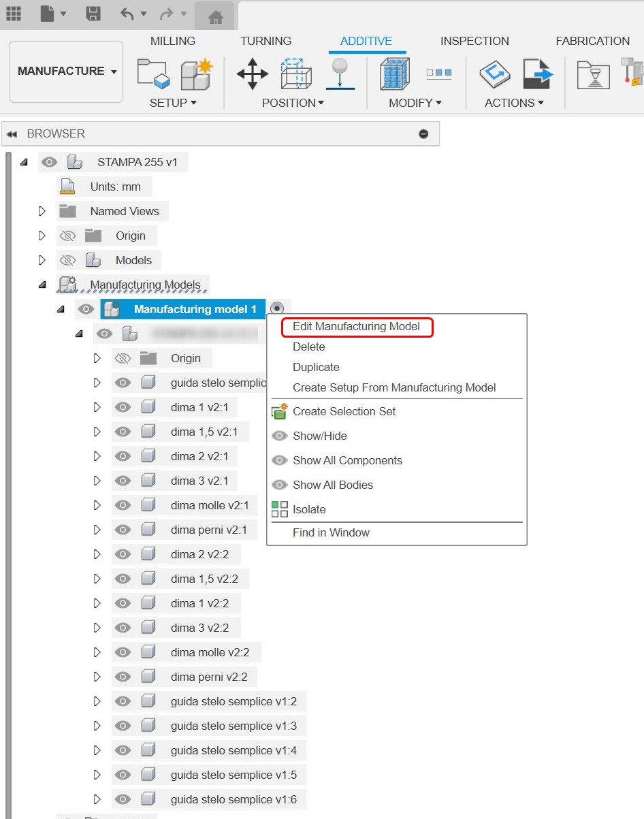Choose Duplicate in the context menu
The image size is (644, 819).
315,367
